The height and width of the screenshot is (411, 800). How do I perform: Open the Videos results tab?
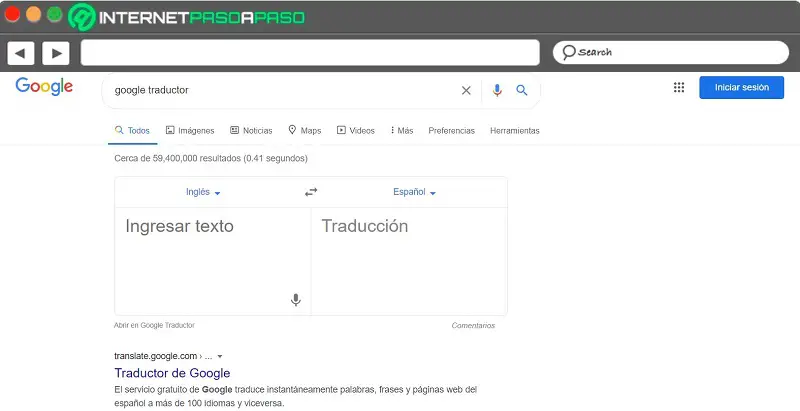pyautogui.click(x=356, y=131)
